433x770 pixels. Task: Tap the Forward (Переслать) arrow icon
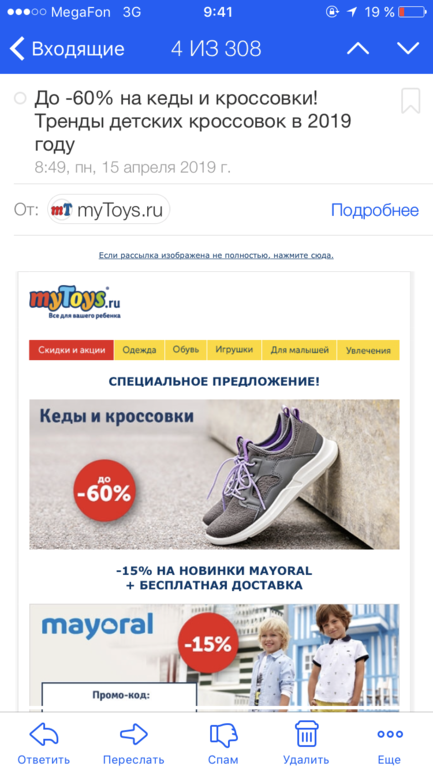pyautogui.click(x=134, y=735)
